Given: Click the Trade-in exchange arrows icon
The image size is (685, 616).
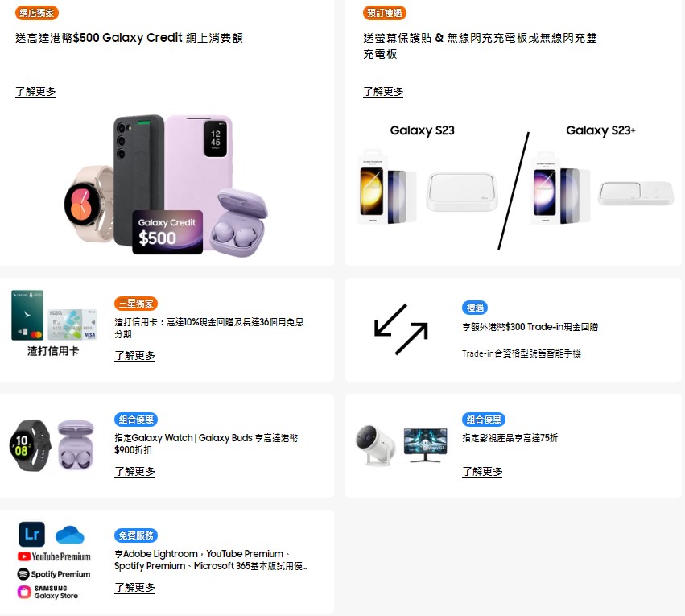Looking at the screenshot, I should 401,329.
